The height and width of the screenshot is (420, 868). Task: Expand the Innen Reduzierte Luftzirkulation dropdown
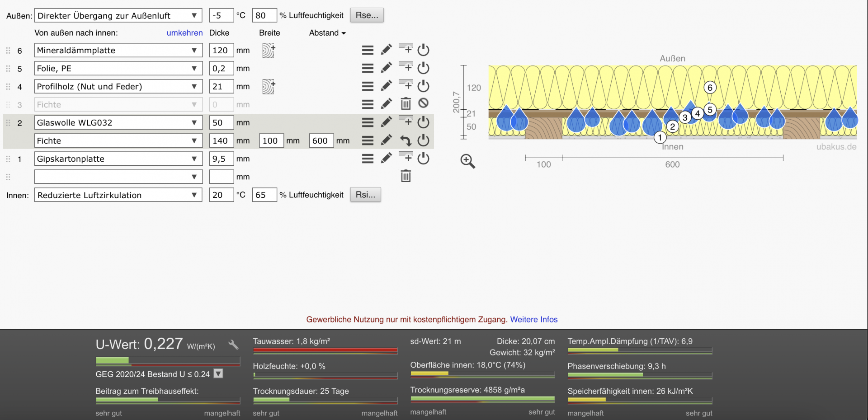(118, 195)
